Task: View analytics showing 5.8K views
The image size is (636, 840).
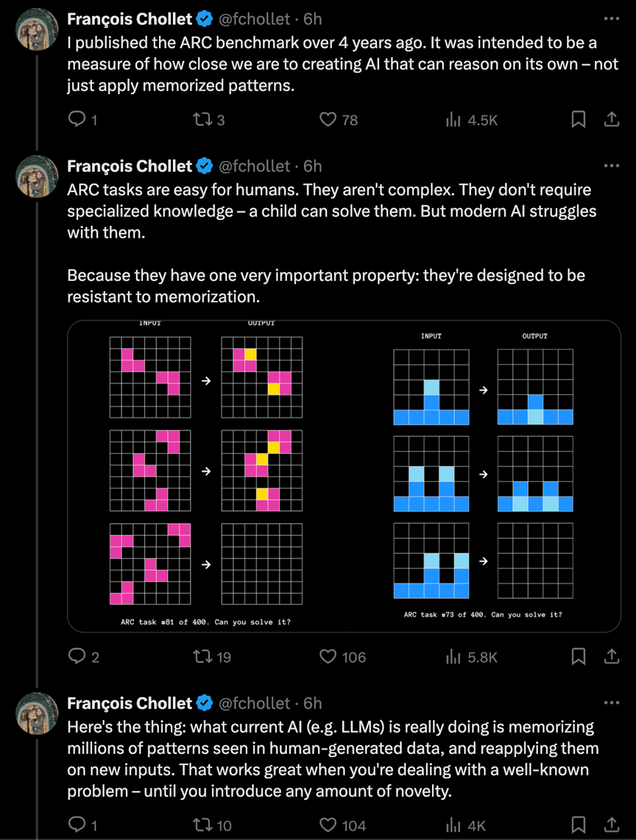Action: pos(453,656)
